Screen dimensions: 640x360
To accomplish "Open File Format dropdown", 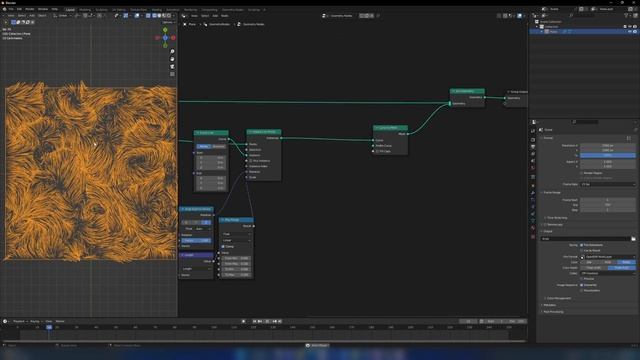I will [x=608, y=257].
